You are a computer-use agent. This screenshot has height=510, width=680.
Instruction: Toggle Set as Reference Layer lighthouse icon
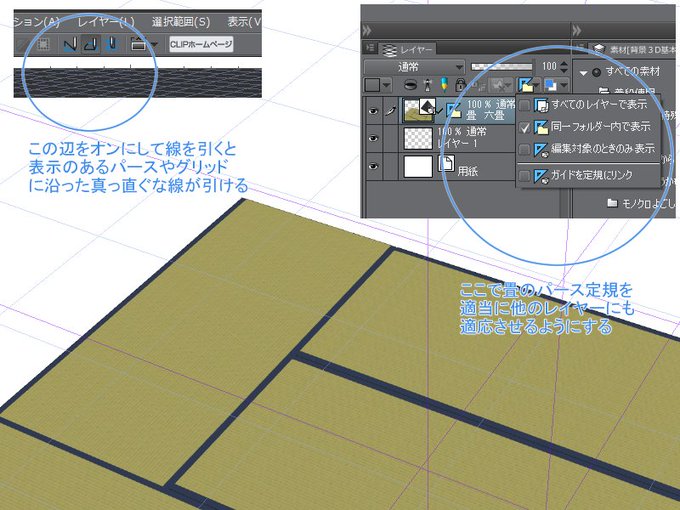tap(428, 85)
